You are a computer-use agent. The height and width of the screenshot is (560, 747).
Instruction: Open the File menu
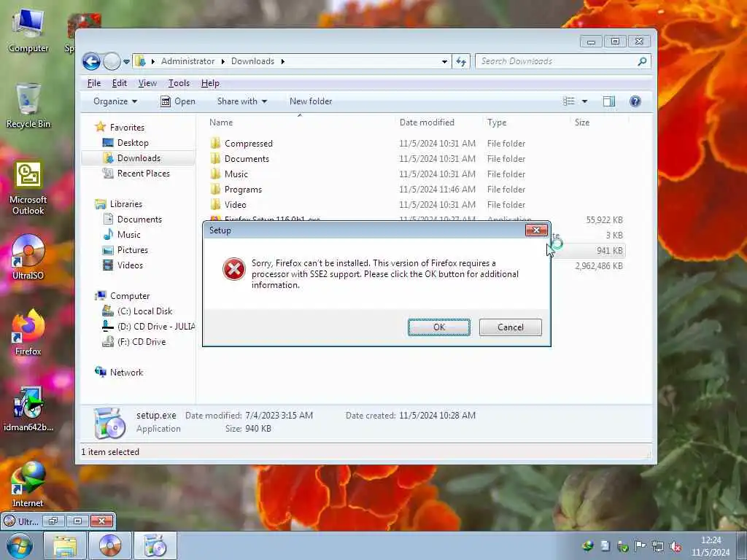point(94,83)
